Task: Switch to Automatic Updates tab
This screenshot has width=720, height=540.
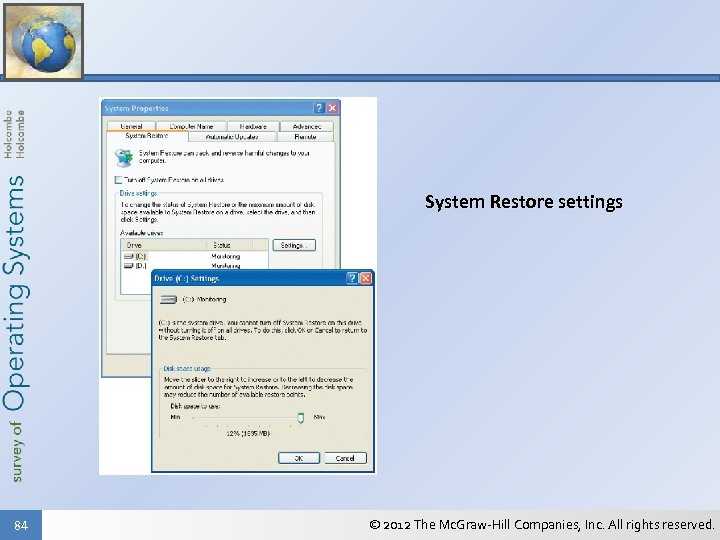Action: point(232,137)
